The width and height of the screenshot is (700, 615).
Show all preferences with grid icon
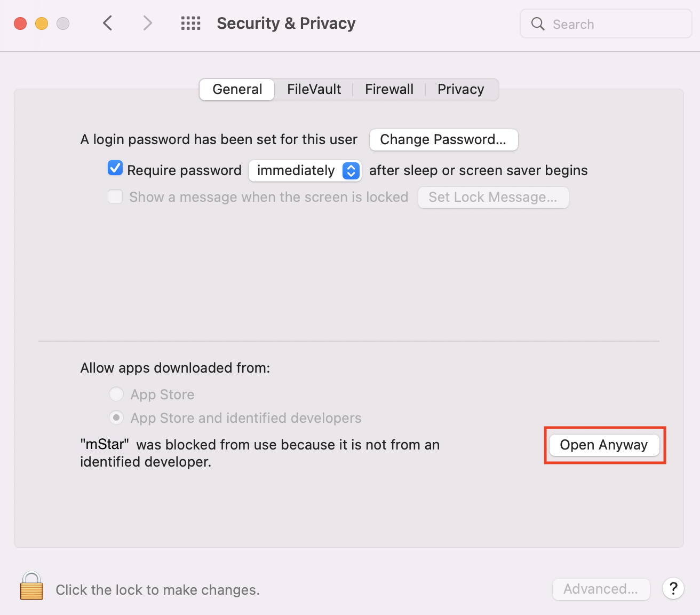click(190, 23)
